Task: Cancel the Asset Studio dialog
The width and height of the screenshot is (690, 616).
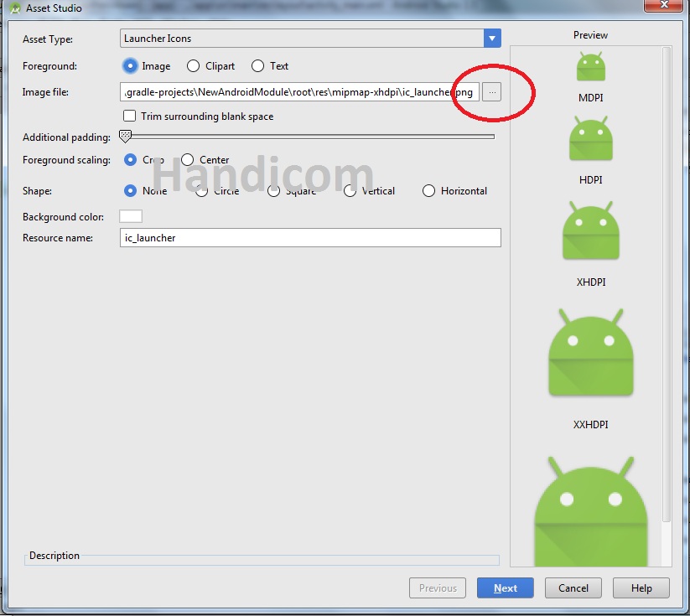Action: click(x=573, y=588)
